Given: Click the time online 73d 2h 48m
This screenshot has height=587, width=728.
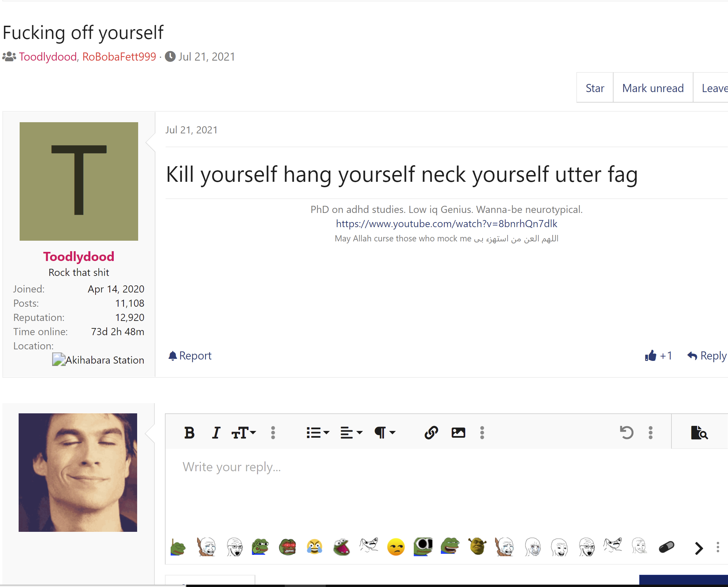Looking at the screenshot, I should point(117,331).
